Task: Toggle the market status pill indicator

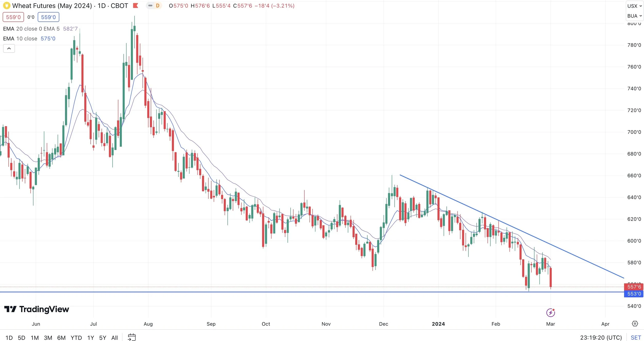Action: (150, 5)
